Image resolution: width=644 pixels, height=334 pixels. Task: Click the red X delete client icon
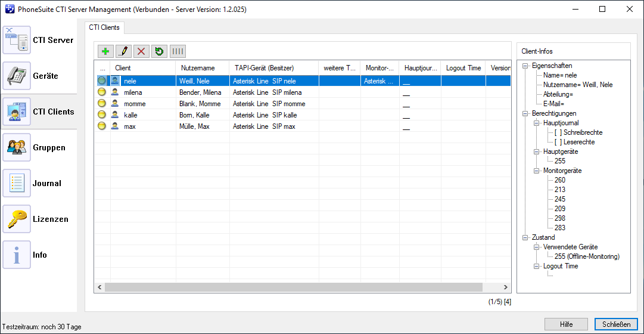click(141, 51)
